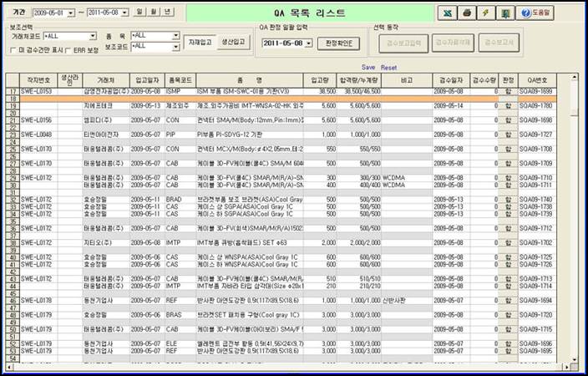Click the 검수일자 column header

(x=452, y=80)
